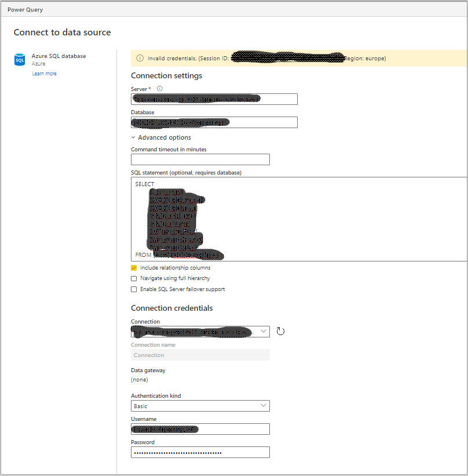This screenshot has width=468, height=476.
Task: Click the Connection name field
Action: point(200,355)
